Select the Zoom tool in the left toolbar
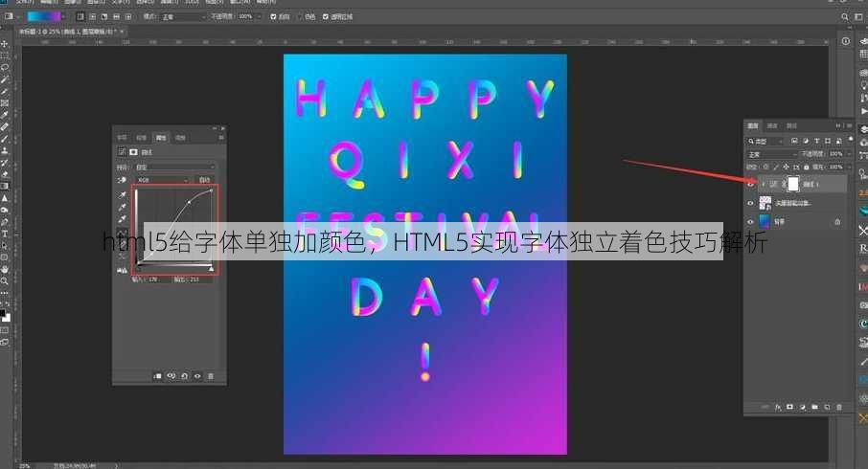The image size is (868, 469). (x=5, y=281)
